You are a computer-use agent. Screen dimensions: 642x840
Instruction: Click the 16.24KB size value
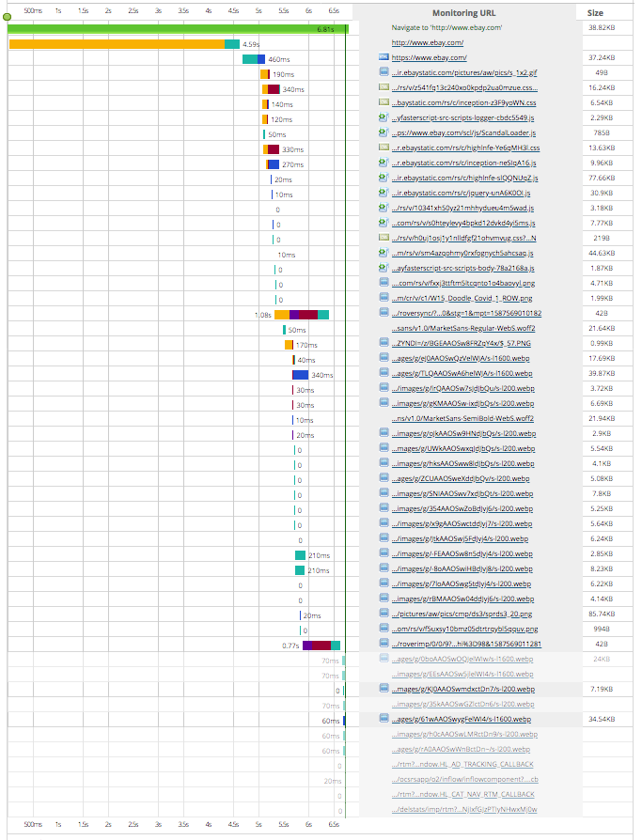coord(602,87)
